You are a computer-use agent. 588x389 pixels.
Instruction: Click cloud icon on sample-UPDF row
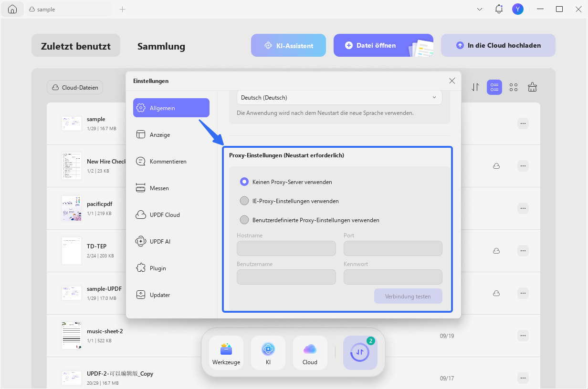tap(496, 293)
